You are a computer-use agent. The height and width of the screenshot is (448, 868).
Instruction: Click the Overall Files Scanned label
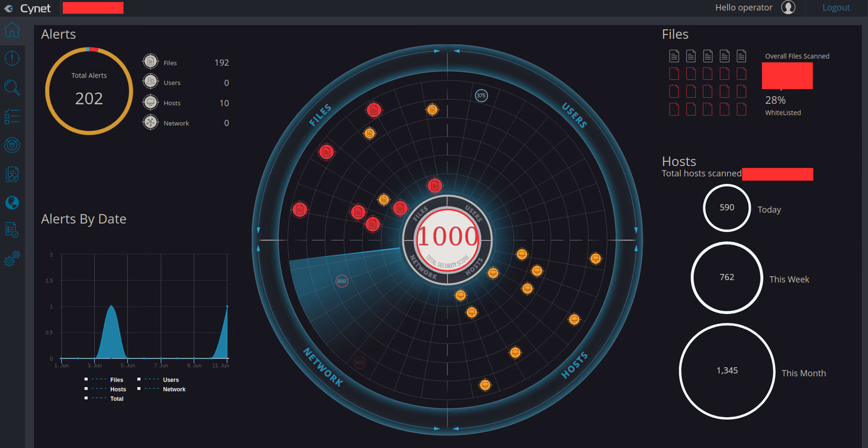point(797,56)
